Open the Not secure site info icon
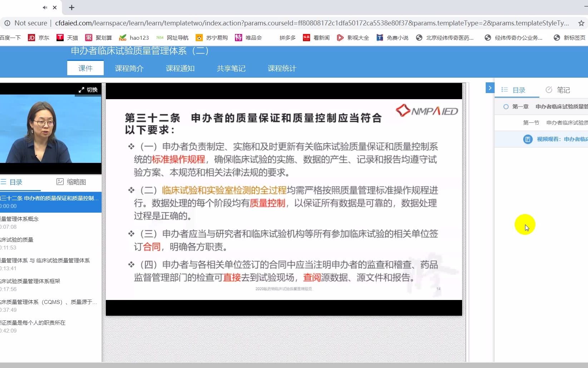The height and width of the screenshot is (368, 588). [8, 23]
